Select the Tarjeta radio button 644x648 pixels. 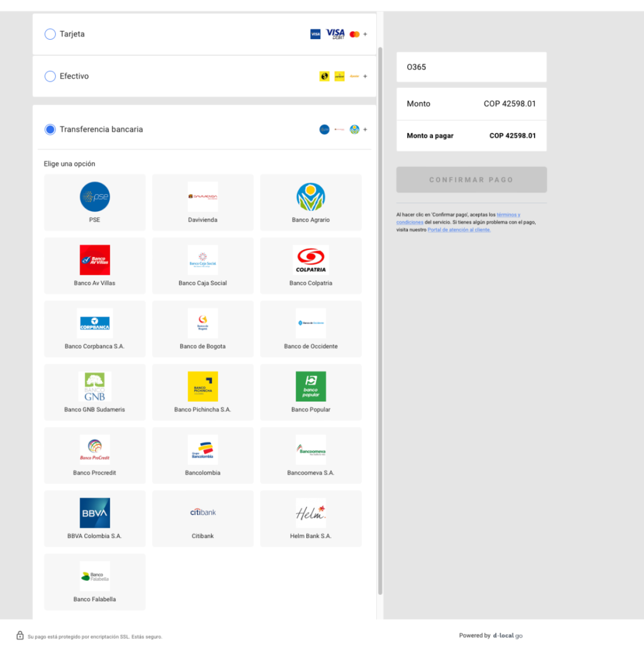(50, 34)
